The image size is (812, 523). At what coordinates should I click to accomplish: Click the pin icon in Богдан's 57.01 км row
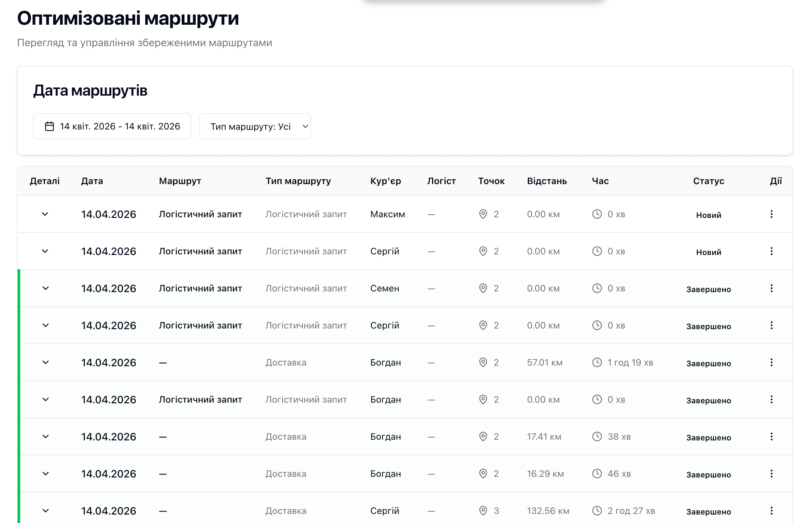tap(482, 362)
